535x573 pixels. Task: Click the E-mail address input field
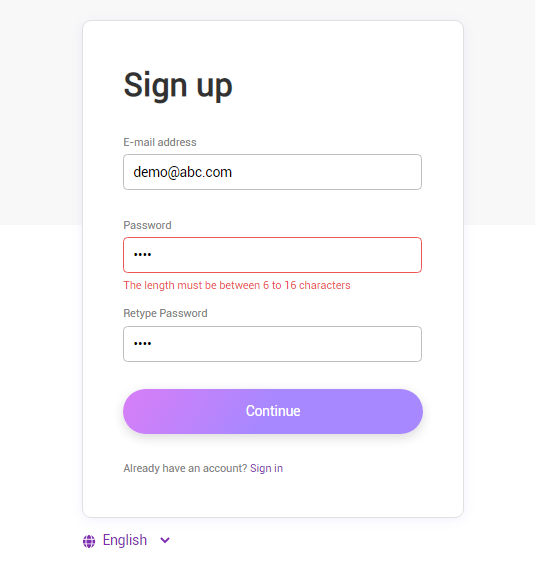pyautogui.click(x=272, y=172)
